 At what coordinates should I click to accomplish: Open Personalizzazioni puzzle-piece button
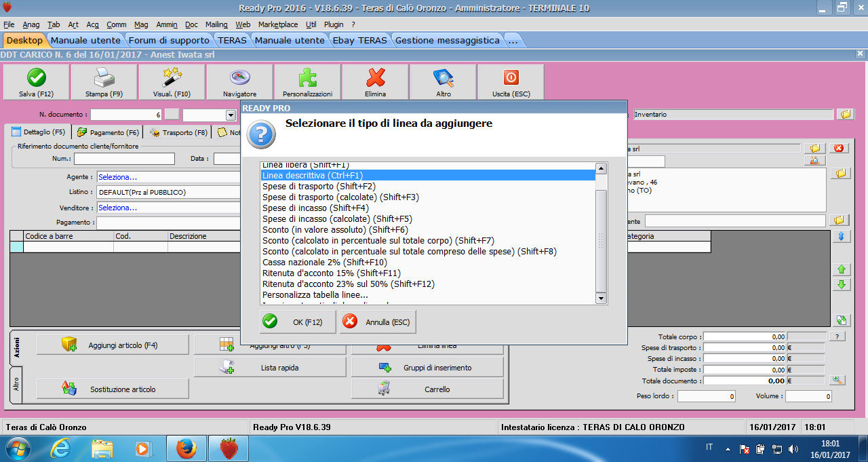coord(308,82)
